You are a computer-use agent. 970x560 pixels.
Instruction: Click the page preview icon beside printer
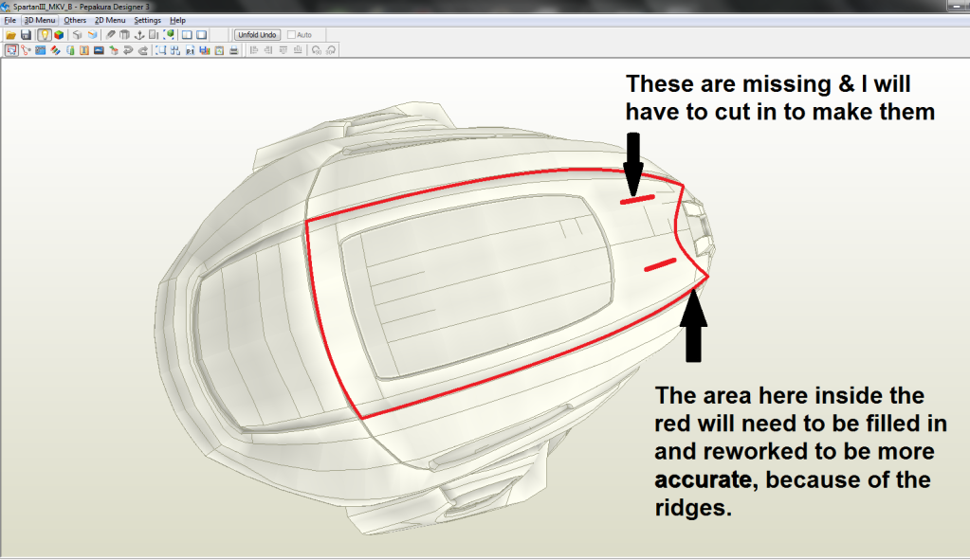pyautogui.click(x=219, y=50)
